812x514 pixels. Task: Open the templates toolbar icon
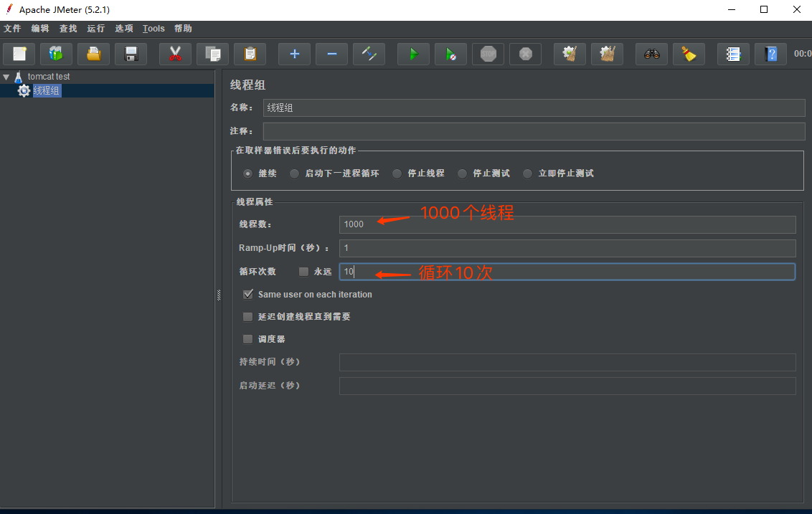[56, 54]
